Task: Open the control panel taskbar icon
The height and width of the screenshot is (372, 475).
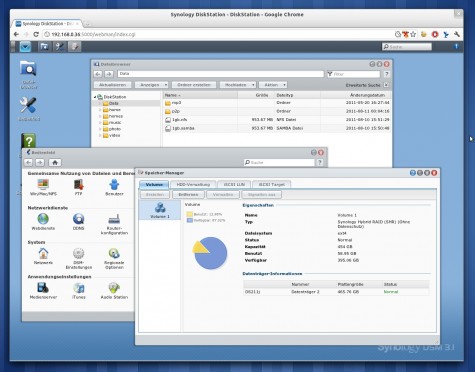Action: click(60, 47)
